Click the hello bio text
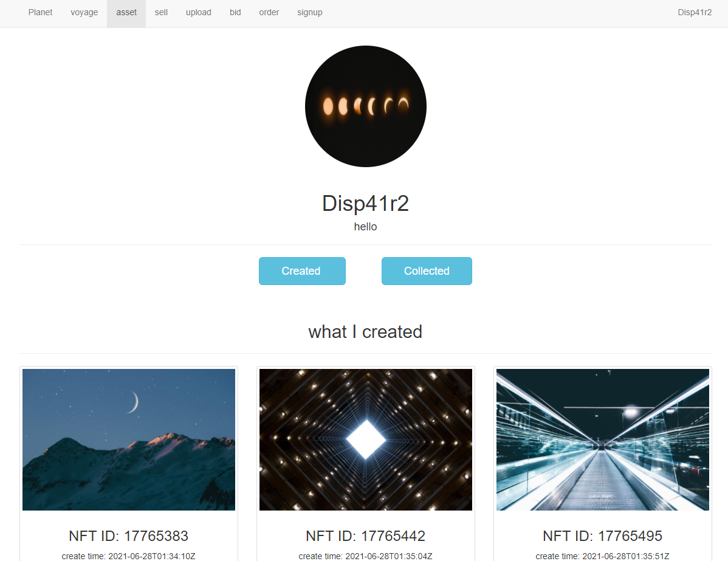 (365, 226)
